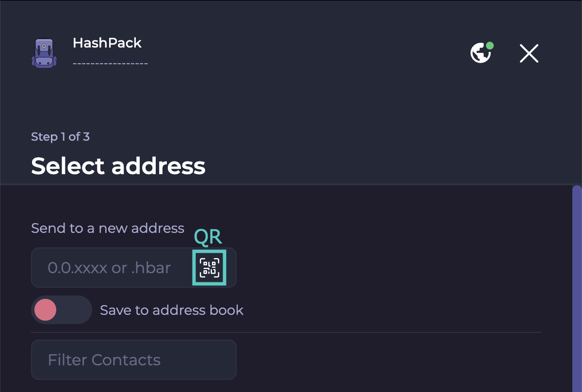
Task: Click the HashPack backpack logo
Action: click(44, 53)
